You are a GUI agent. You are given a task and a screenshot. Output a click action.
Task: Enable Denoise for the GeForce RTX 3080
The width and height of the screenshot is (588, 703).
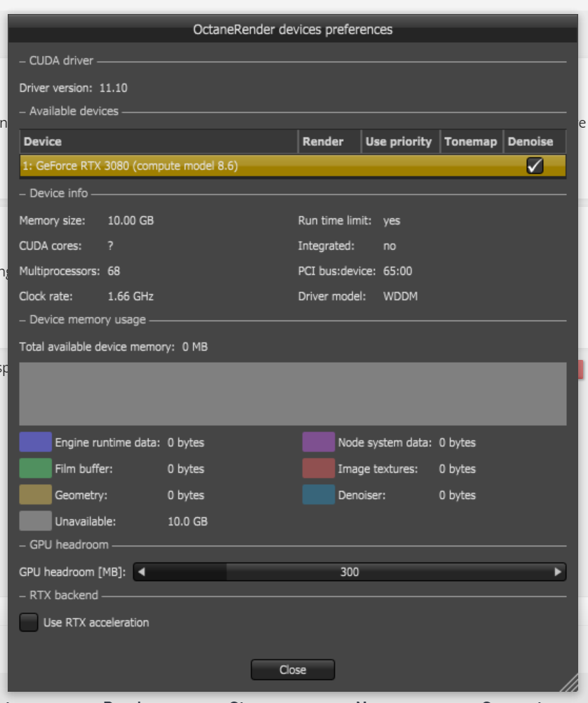click(x=535, y=166)
